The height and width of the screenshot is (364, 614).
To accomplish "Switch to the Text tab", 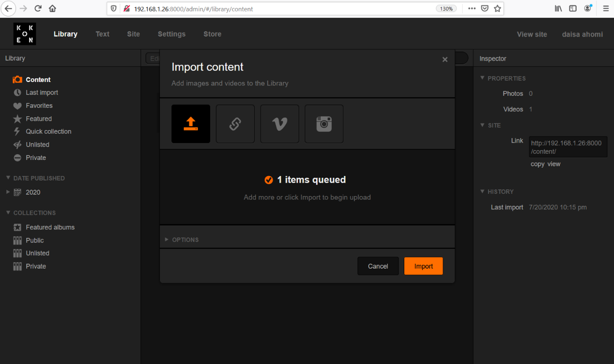I will (102, 34).
